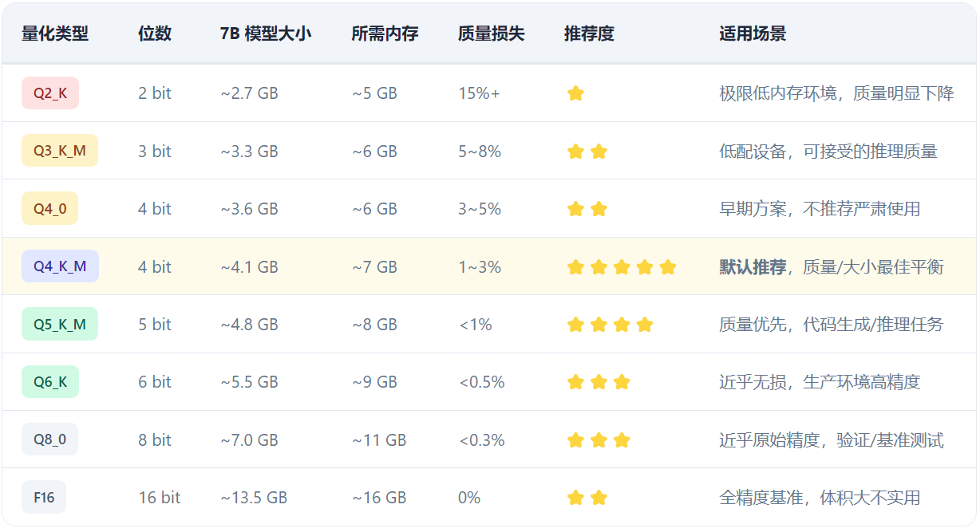
Task: Select the yellow Q3_K_M badge
Action: (60, 151)
